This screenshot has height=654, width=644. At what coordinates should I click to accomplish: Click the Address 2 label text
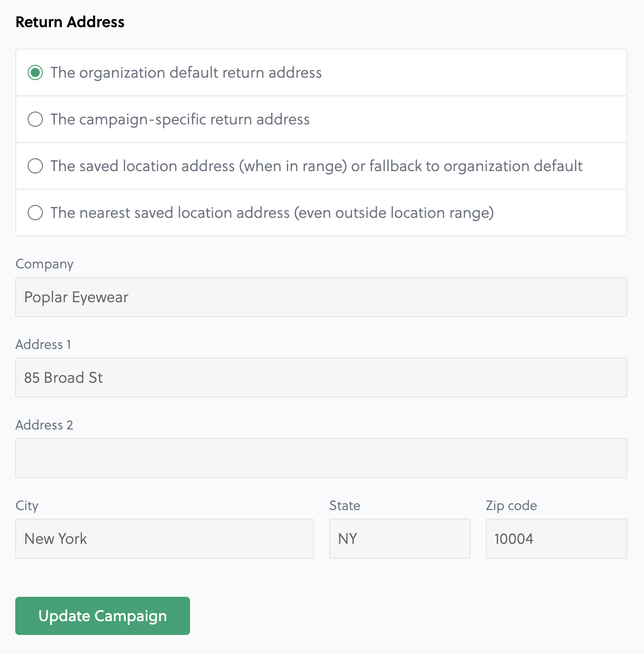44,425
